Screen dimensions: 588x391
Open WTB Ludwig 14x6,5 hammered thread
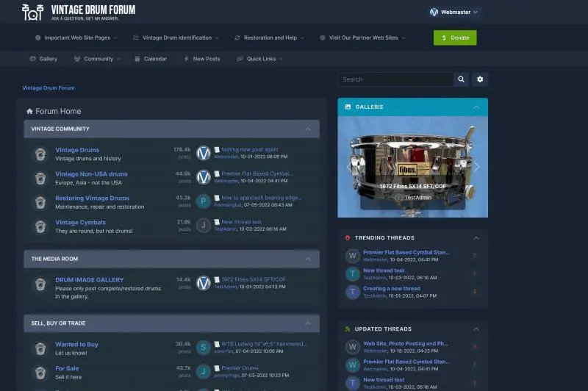(x=264, y=344)
